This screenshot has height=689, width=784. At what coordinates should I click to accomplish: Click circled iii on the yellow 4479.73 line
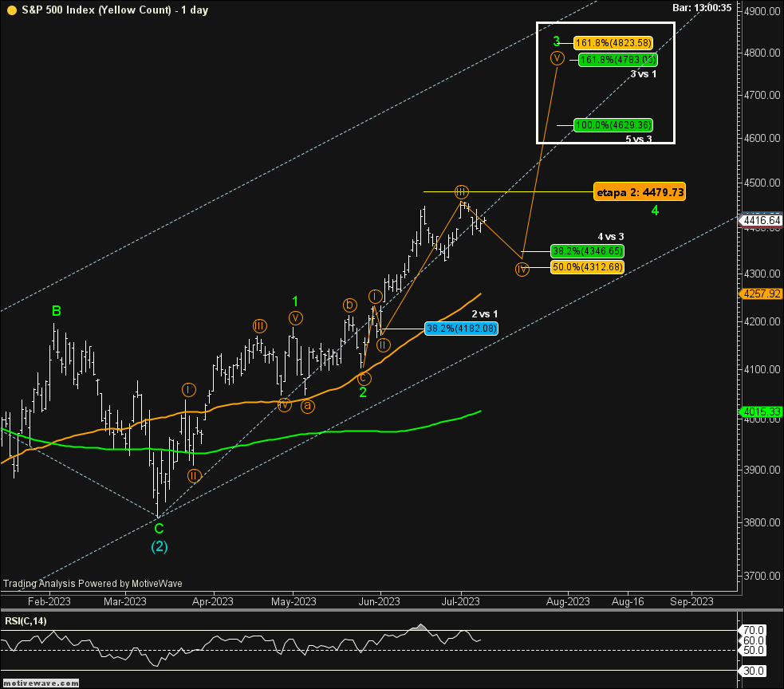pos(461,191)
